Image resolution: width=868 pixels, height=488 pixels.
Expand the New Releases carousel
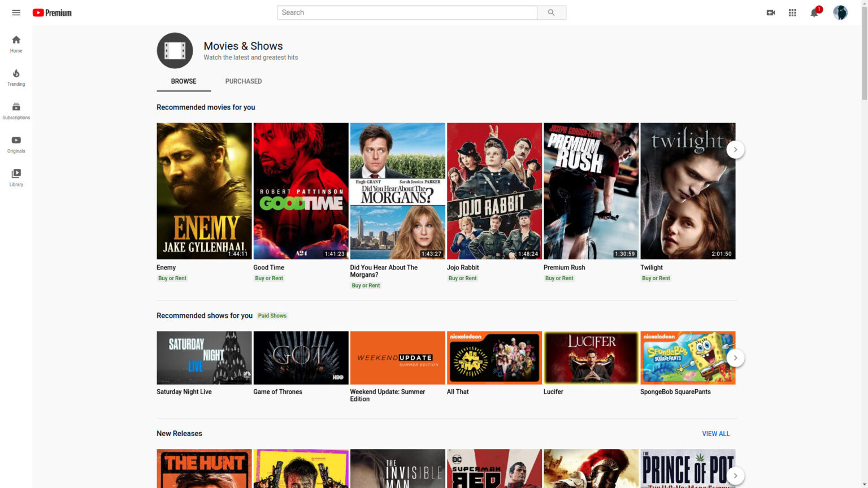click(x=735, y=476)
